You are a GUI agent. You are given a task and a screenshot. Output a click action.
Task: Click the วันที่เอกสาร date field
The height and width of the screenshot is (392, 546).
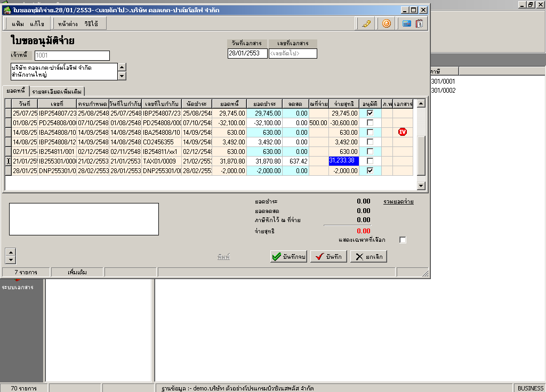coord(247,53)
